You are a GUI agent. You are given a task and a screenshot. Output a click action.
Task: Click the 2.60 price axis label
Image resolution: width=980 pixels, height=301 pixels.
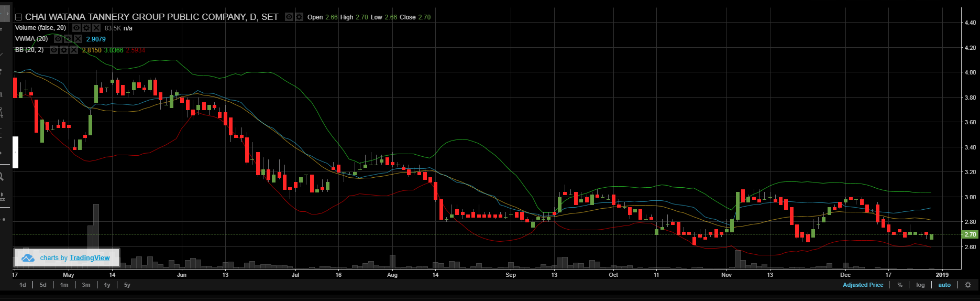(x=970, y=247)
